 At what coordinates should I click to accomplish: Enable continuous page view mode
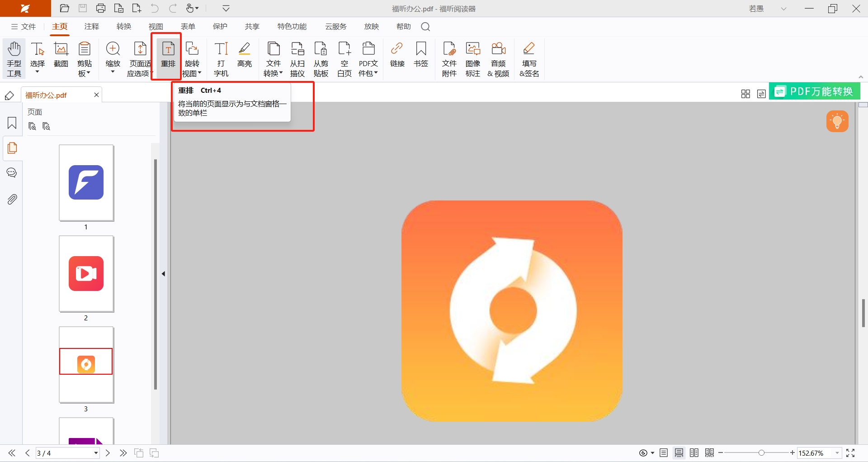pyautogui.click(x=679, y=453)
